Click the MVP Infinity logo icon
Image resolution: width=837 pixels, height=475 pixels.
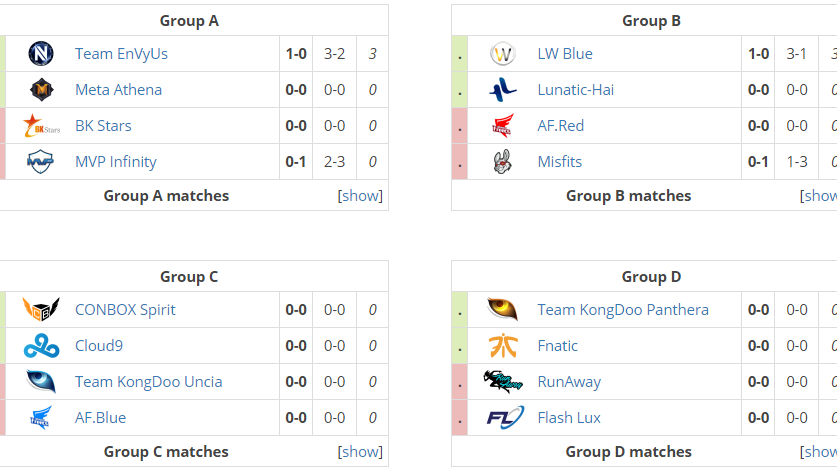(x=41, y=162)
